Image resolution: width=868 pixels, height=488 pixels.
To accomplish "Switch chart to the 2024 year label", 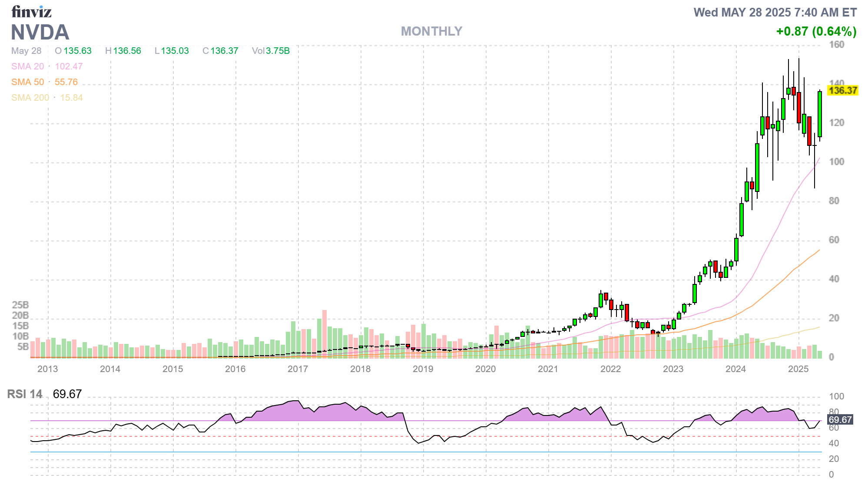I will point(736,369).
